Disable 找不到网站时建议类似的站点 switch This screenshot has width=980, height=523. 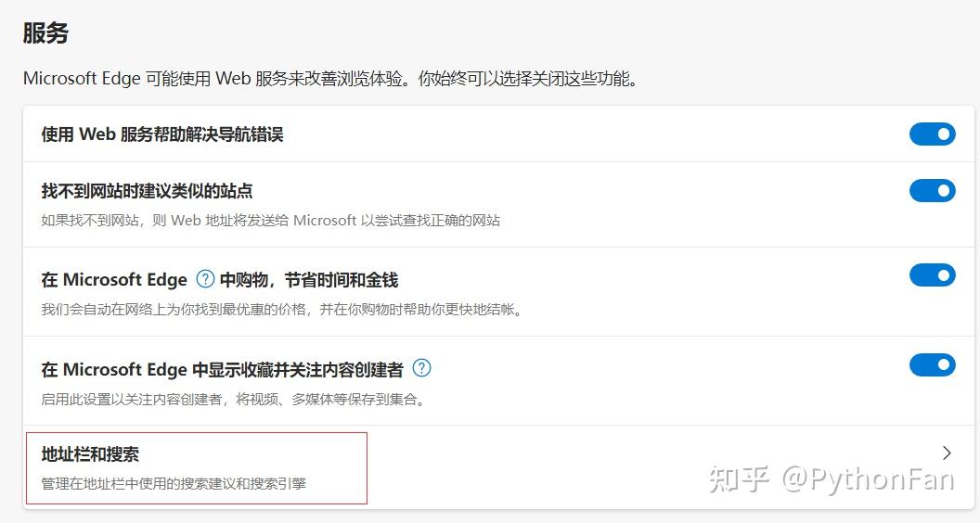click(932, 191)
